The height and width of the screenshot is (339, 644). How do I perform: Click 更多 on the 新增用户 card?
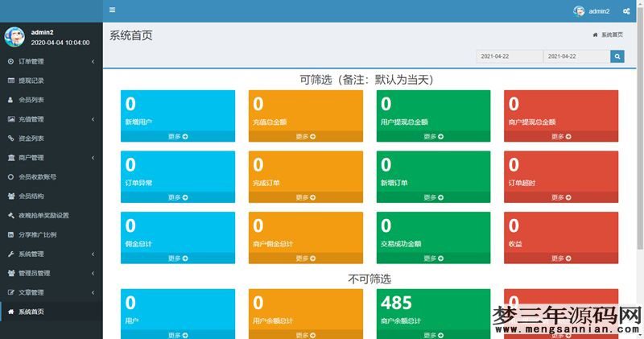pyautogui.click(x=178, y=136)
